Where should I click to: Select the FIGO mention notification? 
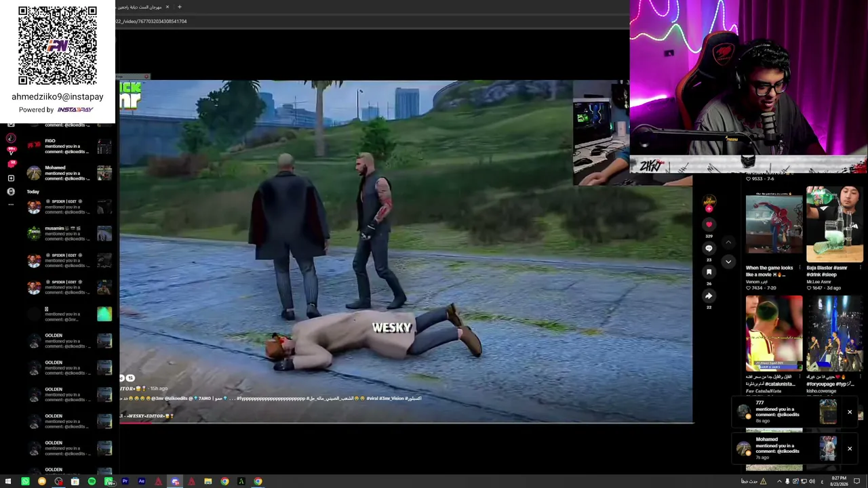[68, 146]
